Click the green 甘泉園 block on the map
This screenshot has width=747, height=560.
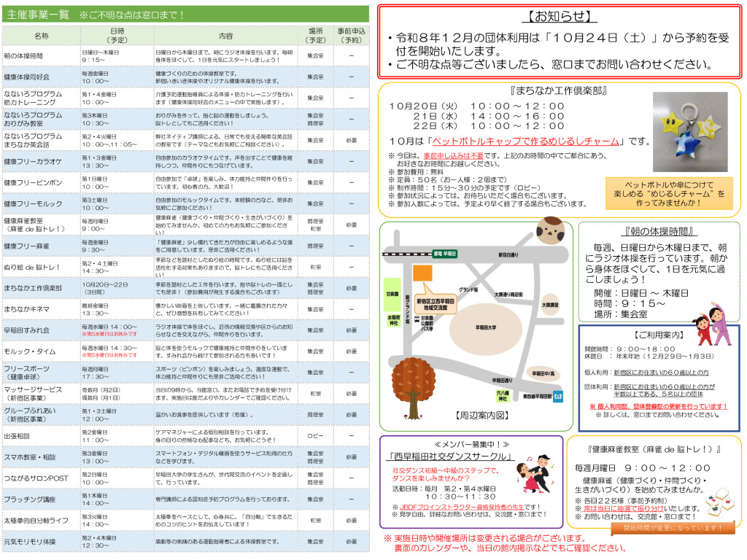(x=393, y=295)
